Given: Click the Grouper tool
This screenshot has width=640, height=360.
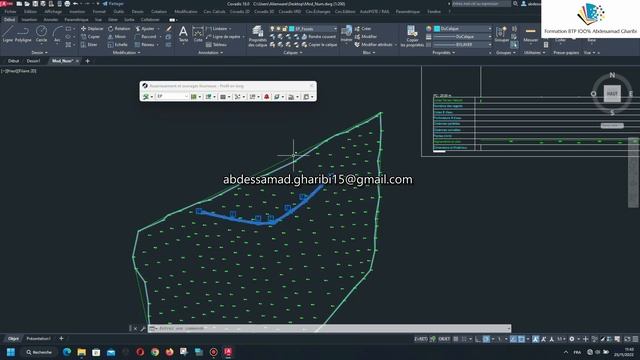Looking at the screenshot, I should [x=501, y=34].
